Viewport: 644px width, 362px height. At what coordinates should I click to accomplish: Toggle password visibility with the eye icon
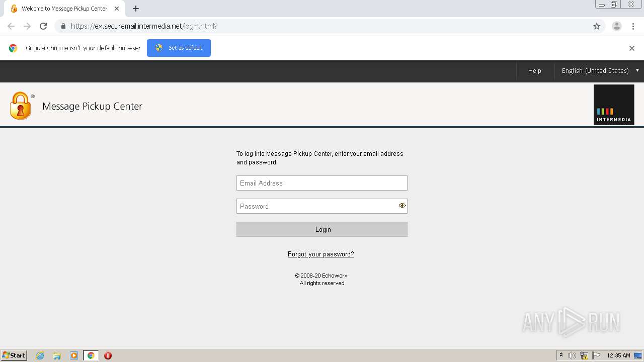coord(402,206)
